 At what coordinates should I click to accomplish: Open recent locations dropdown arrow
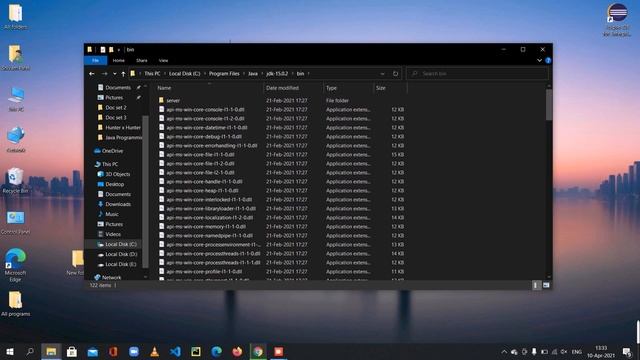[115, 74]
